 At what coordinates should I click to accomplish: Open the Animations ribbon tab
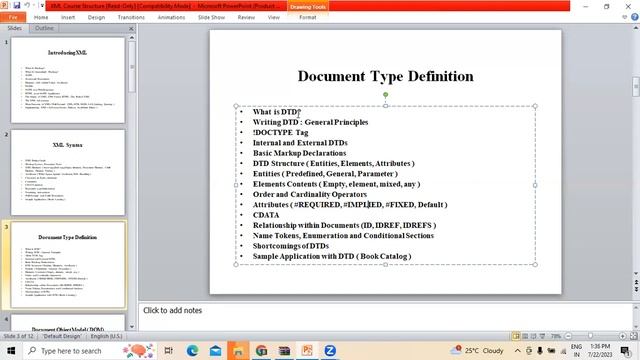point(171,18)
